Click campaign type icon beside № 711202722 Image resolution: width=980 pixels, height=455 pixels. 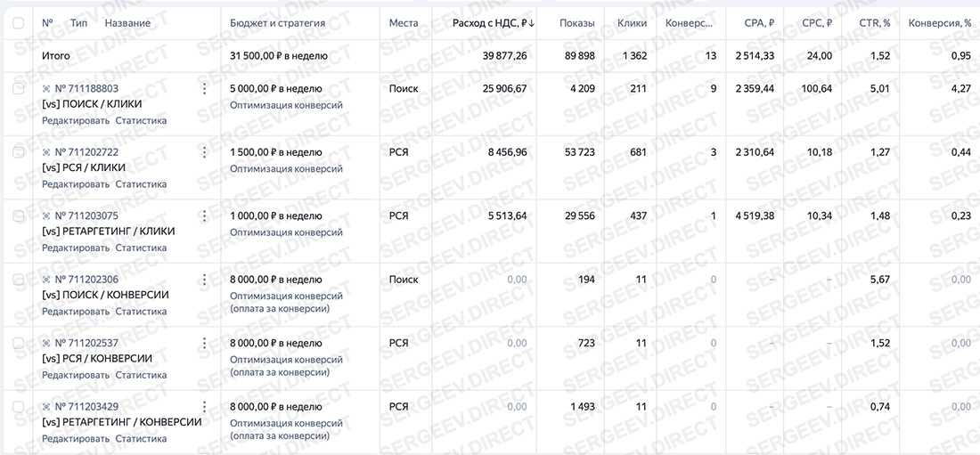coord(46,152)
